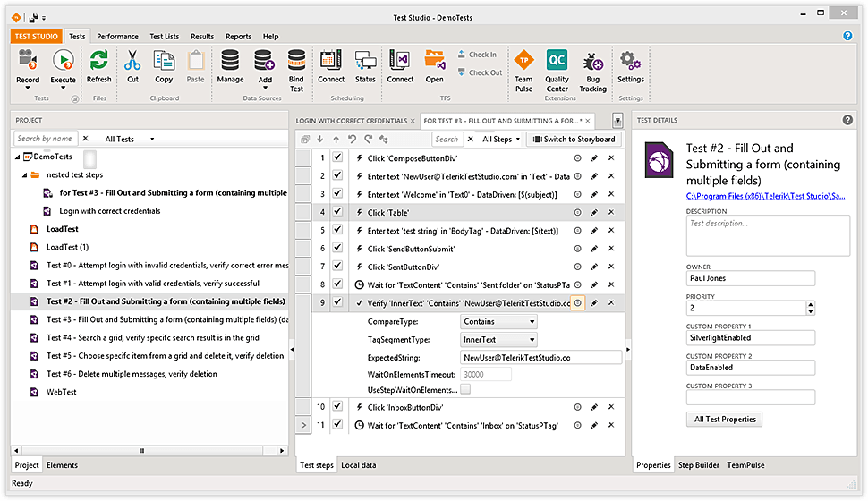
Task: Uncheck step 7 Click 'SentButtonDiv'
Action: [337, 266]
